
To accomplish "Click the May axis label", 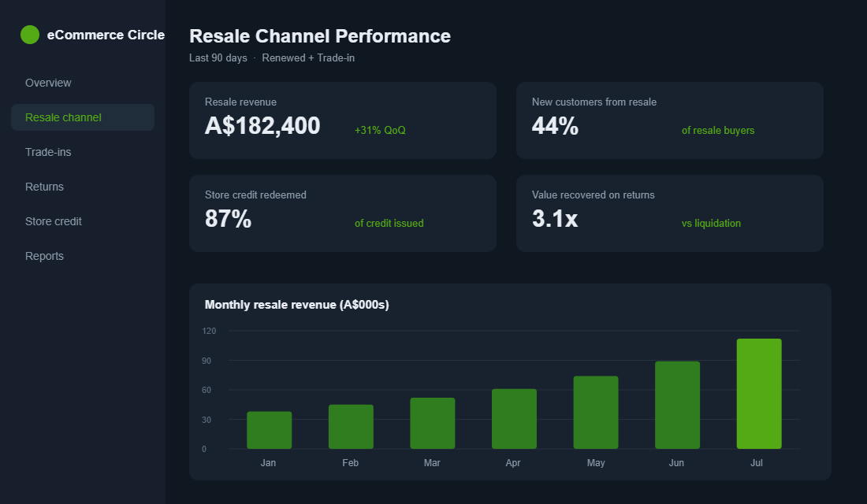I will point(596,463).
